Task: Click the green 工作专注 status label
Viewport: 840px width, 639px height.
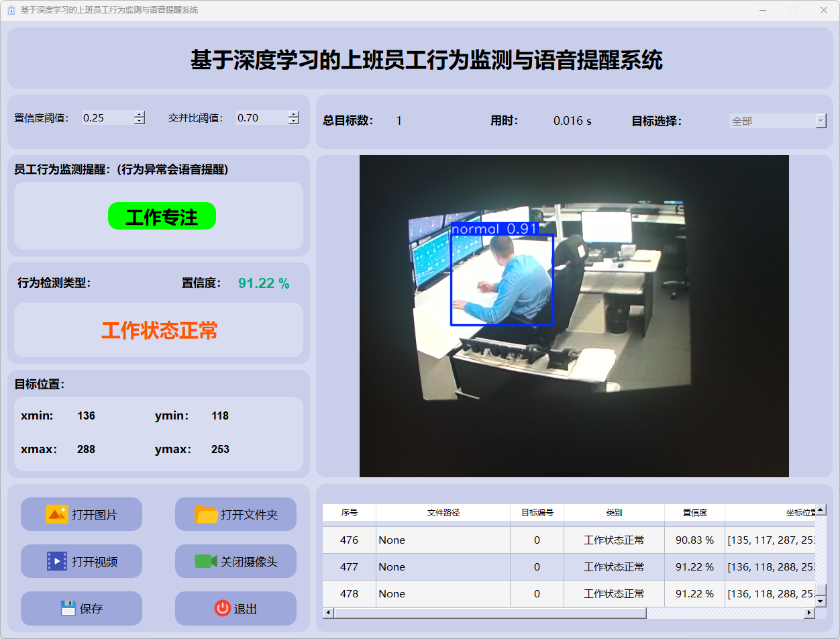Action: tap(162, 216)
